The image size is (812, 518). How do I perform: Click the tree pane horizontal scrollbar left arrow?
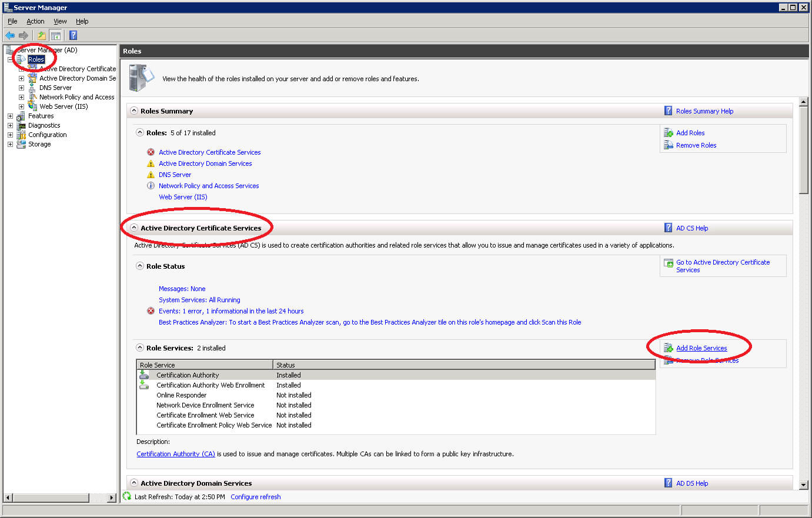(8, 497)
